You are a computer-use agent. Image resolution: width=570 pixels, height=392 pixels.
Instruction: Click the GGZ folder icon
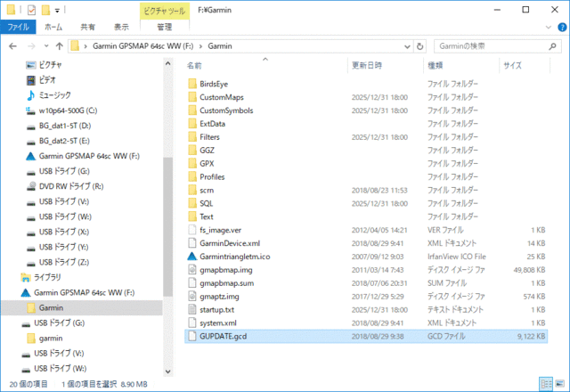click(x=192, y=151)
